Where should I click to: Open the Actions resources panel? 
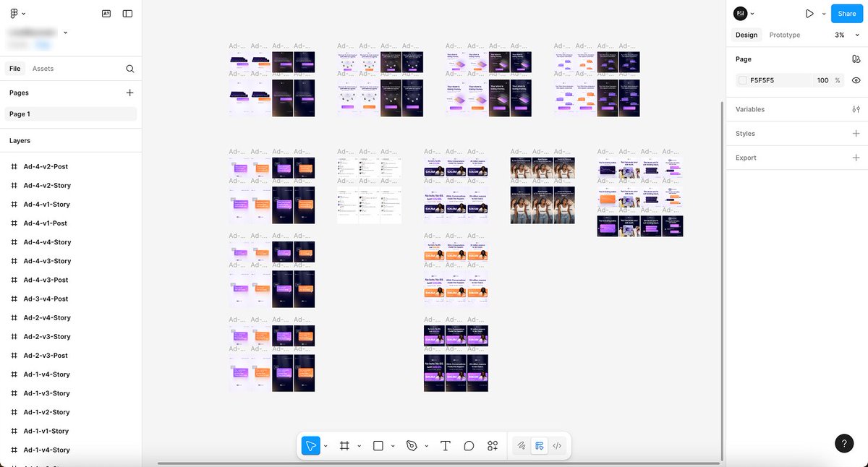(x=493, y=445)
